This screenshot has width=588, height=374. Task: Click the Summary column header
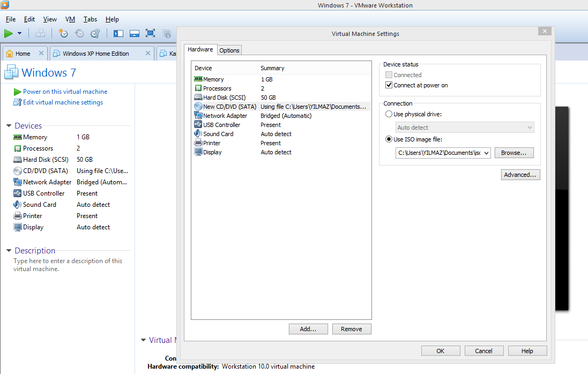point(314,68)
